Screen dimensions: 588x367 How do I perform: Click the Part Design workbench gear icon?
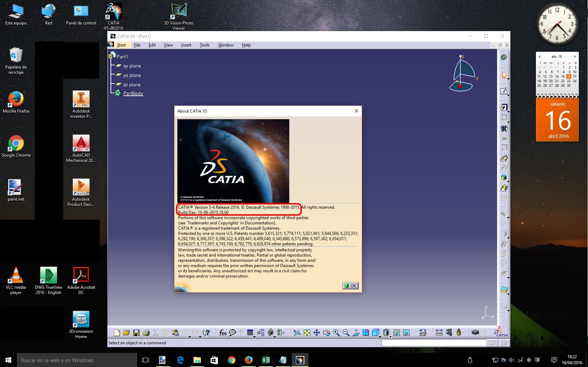coord(504,57)
